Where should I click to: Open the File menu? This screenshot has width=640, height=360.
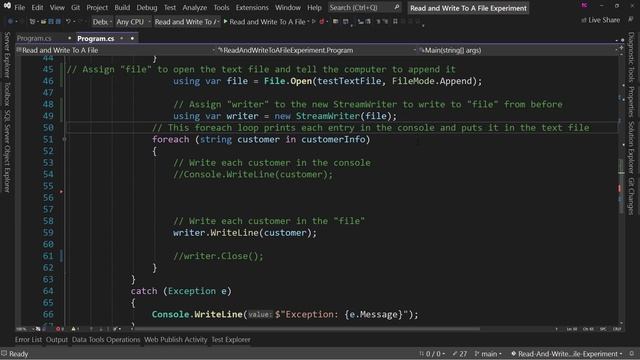[x=20, y=8]
